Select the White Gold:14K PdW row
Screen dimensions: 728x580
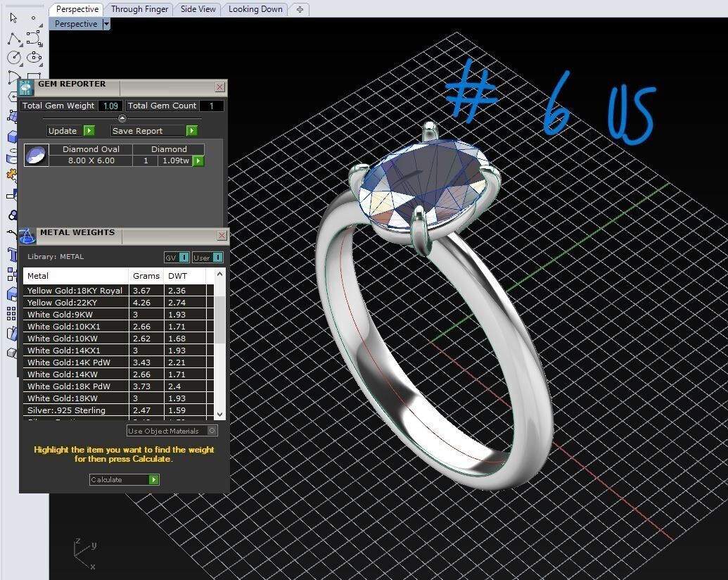[x=118, y=362]
